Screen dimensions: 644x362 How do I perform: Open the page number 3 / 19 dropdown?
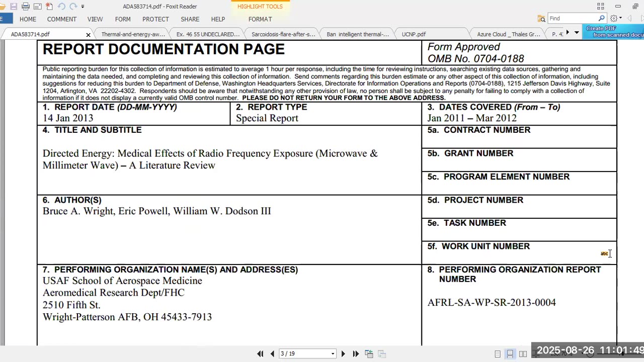point(333,354)
